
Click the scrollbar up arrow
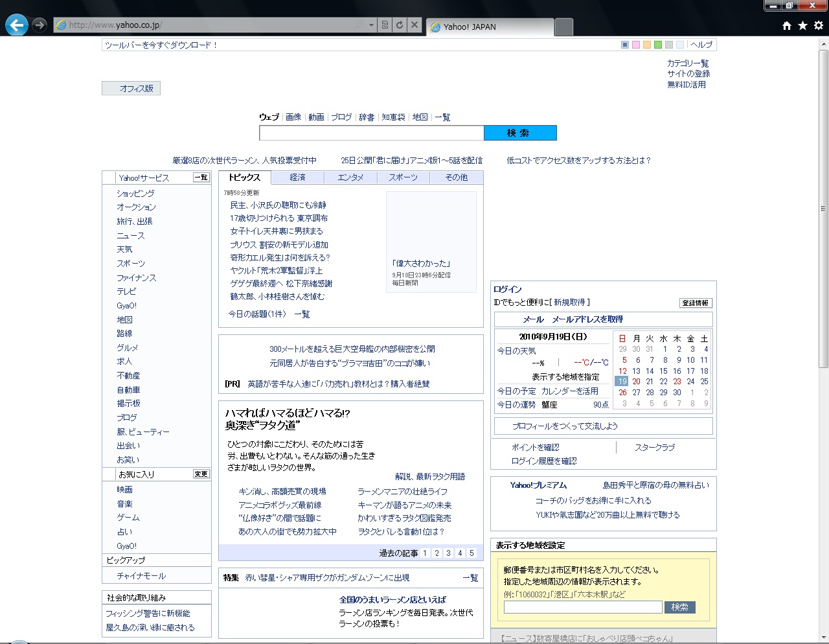coord(824,43)
